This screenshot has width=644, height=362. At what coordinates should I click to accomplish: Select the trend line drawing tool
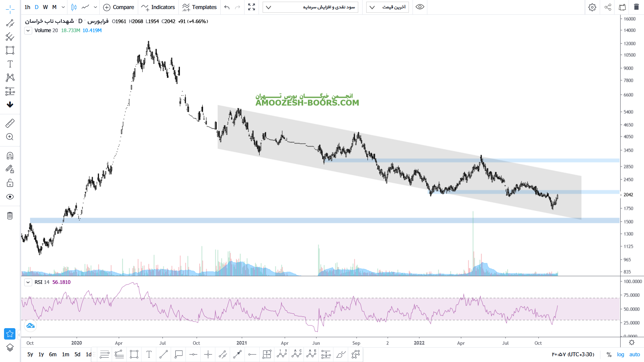pos(10,23)
